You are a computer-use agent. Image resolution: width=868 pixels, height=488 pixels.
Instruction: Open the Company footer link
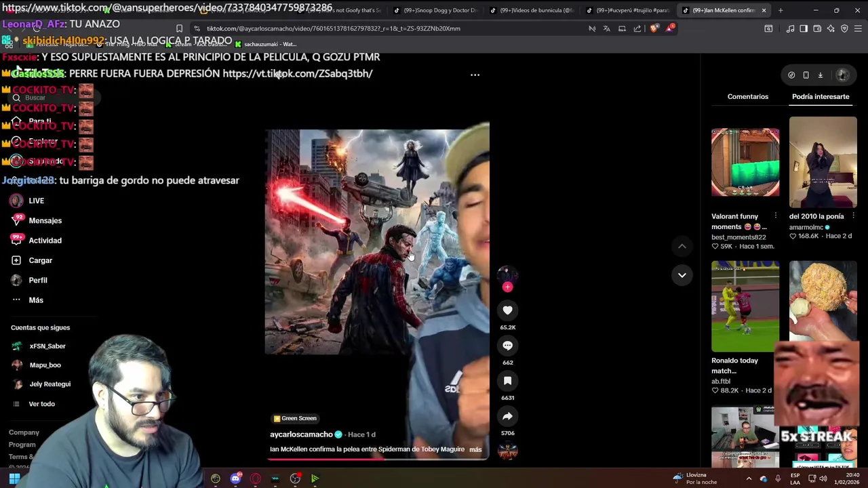pos(24,432)
